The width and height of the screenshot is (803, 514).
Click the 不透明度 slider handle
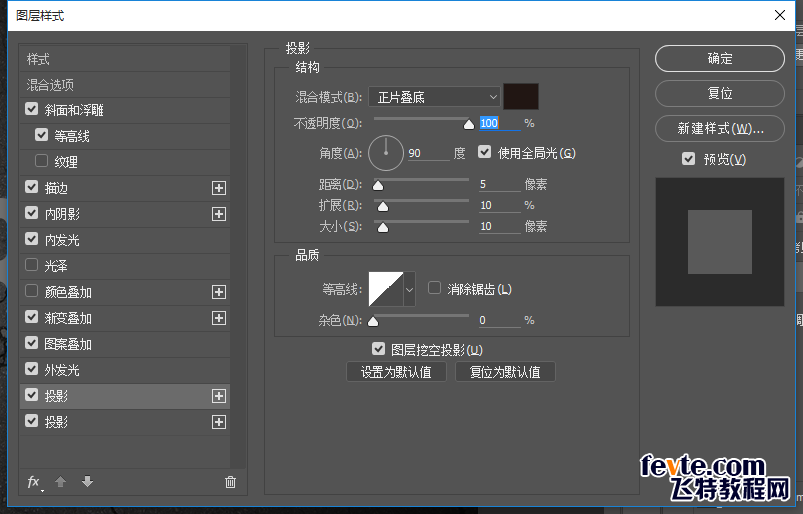pos(469,124)
